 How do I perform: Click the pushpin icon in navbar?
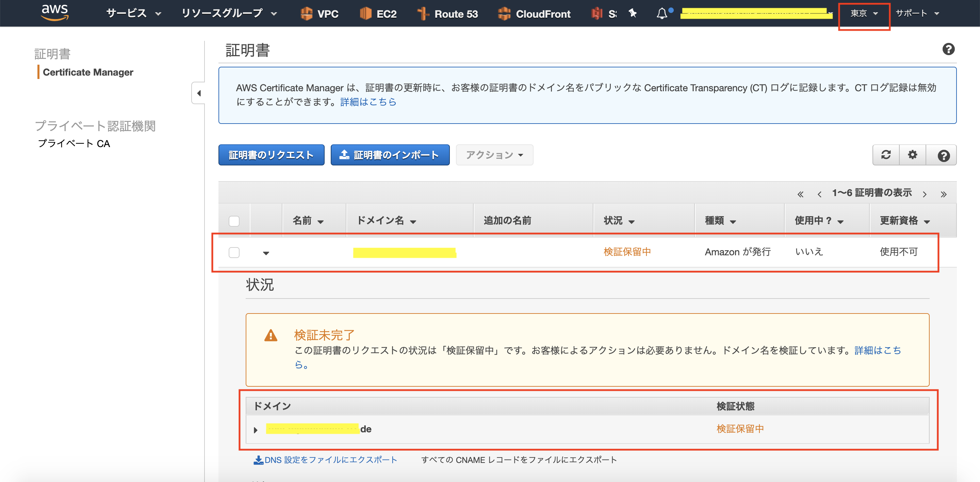coord(632,13)
